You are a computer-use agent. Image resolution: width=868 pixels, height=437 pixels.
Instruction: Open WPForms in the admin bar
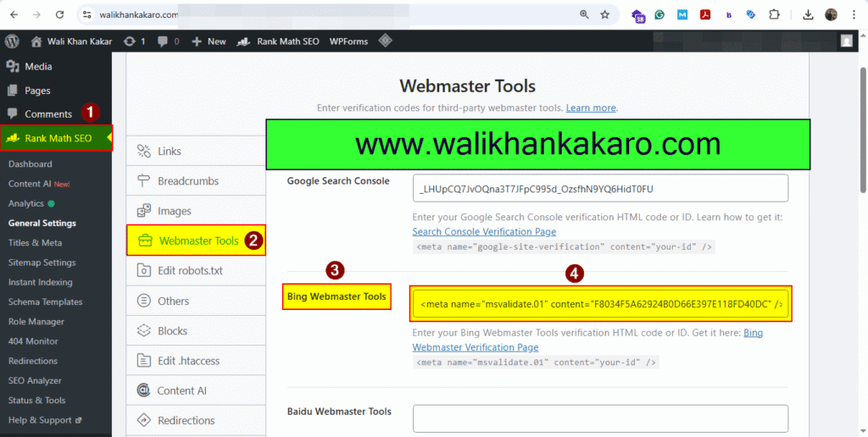348,41
